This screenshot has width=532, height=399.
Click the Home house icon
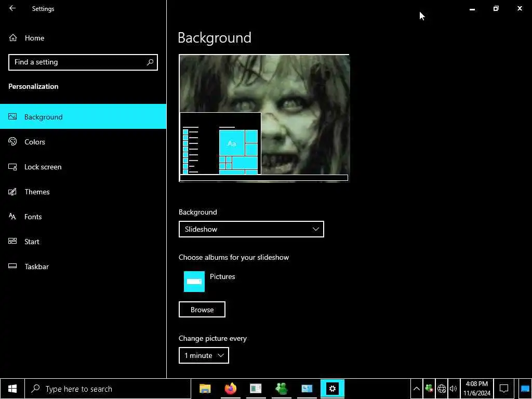click(x=13, y=37)
